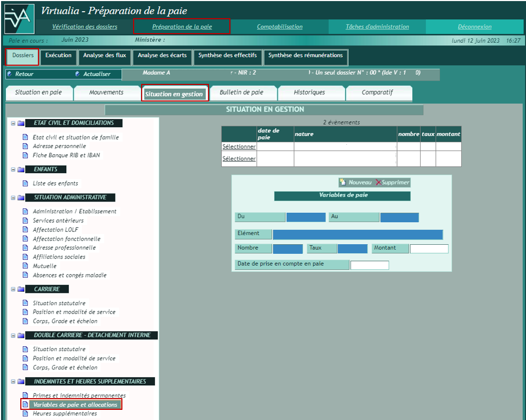Screen dimensions: 526x420
Task: Collapse the SITUATION ADMINISTRATIVE tree node
Action: 12,198
